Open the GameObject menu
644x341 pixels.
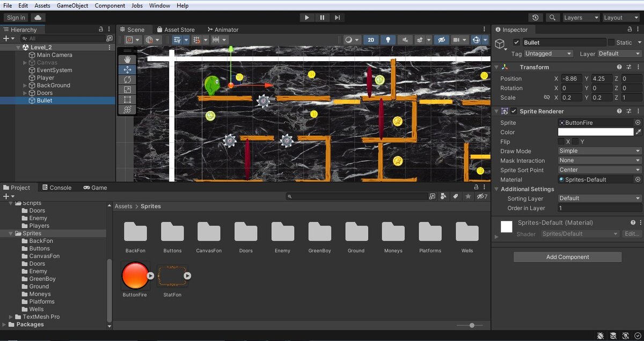click(x=72, y=5)
